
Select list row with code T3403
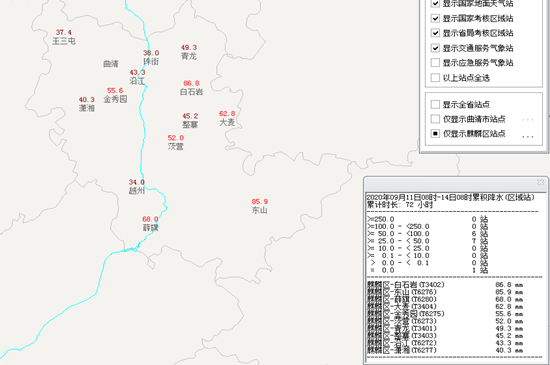[x=445, y=336]
